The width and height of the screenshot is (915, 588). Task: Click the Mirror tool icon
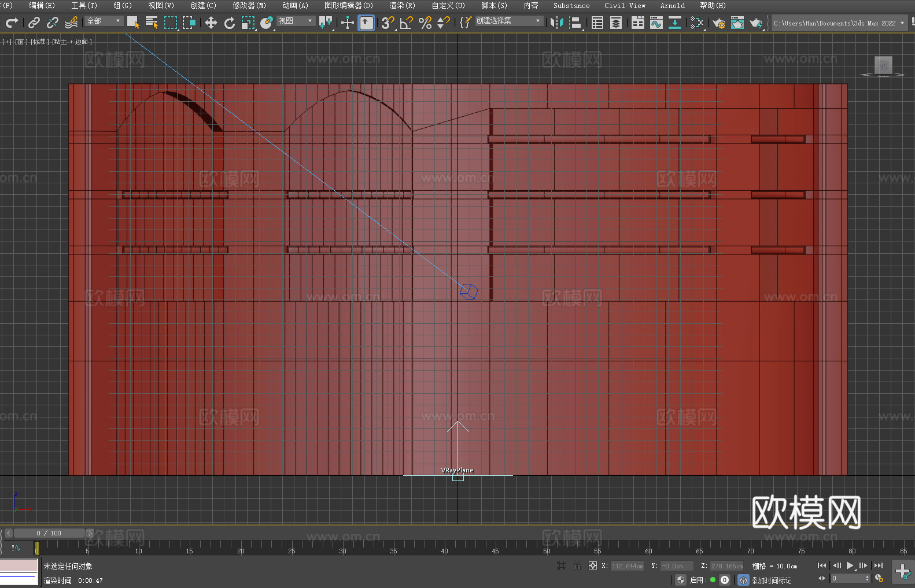pos(557,23)
